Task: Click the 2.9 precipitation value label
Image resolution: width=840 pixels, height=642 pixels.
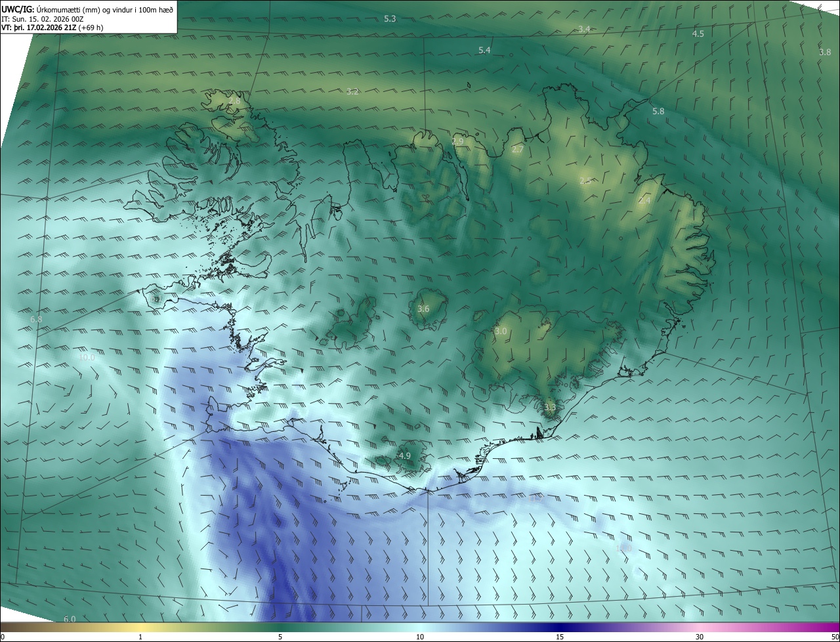Action: (457, 141)
